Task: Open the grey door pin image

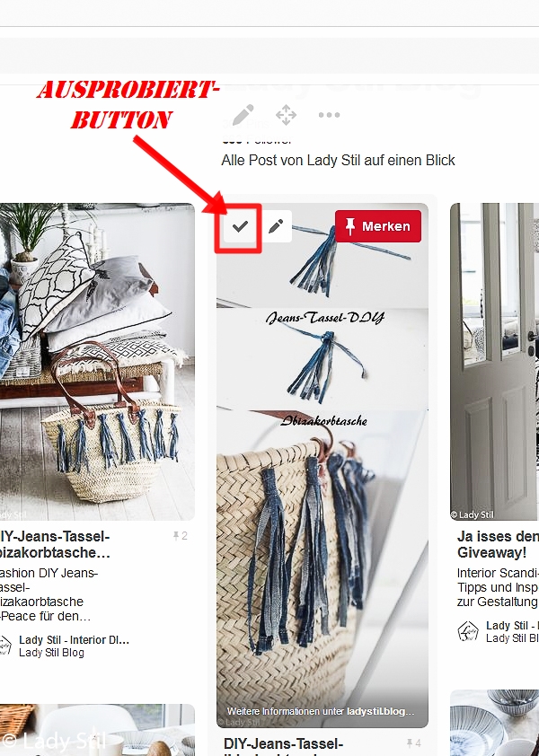Action: coord(495,362)
